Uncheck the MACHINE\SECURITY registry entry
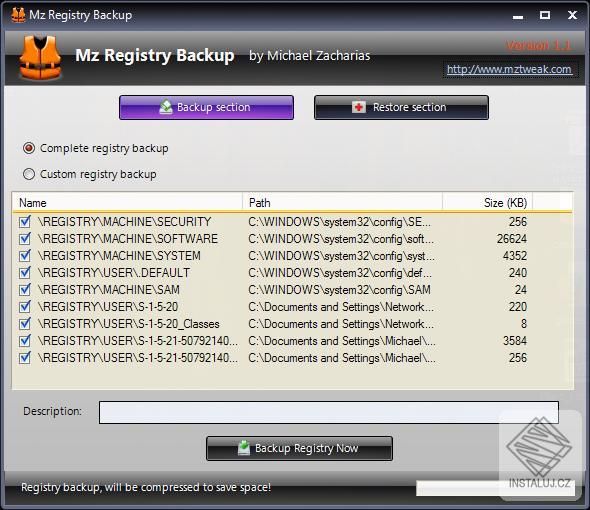 pos(25,222)
